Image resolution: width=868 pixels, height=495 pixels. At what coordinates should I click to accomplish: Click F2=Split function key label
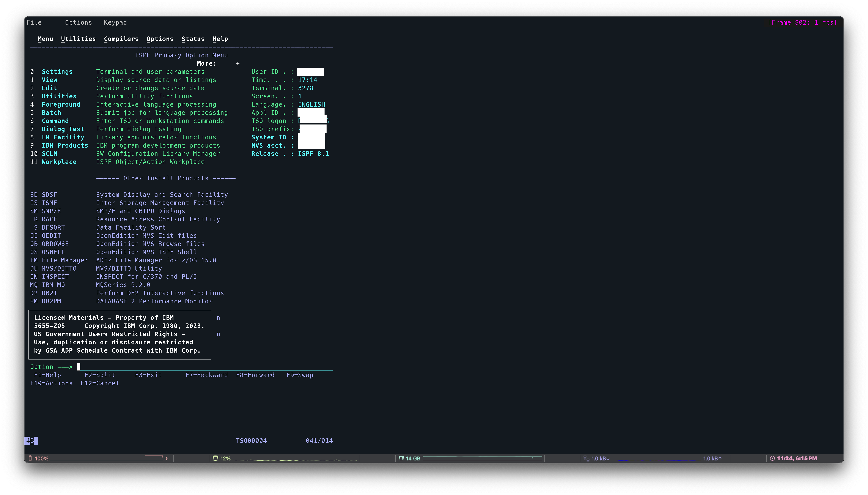100,375
